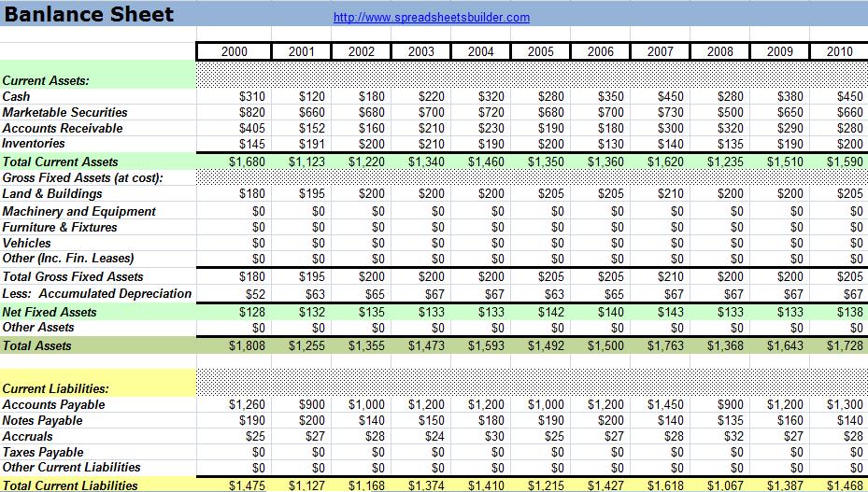Select 2009 Total Current Liabilities $1,387
The width and height of the screenshot is (868, 492).
pyautogui.click(x=785, y=485)
